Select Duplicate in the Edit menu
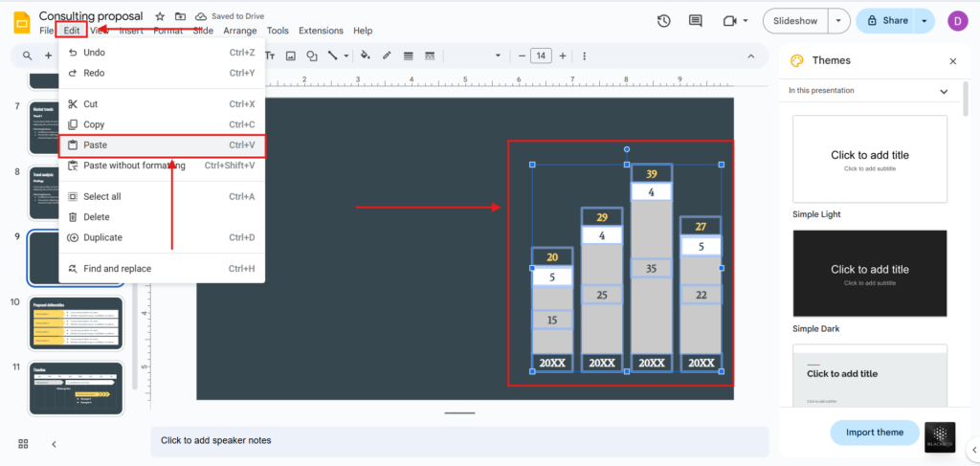 pos(102,237)
